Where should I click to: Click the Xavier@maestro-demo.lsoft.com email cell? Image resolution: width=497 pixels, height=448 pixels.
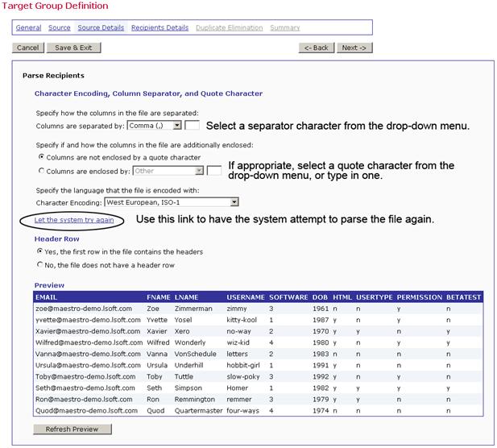click(88, 331)
